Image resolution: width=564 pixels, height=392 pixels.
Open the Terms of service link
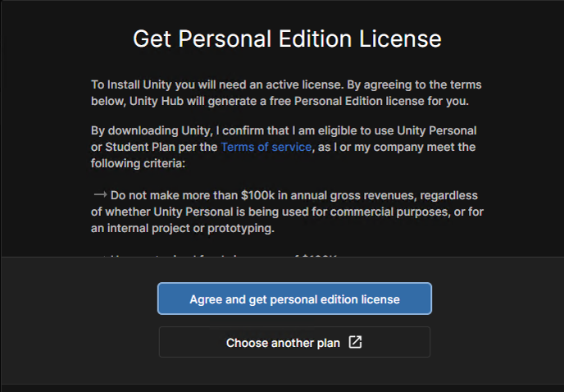266,147
